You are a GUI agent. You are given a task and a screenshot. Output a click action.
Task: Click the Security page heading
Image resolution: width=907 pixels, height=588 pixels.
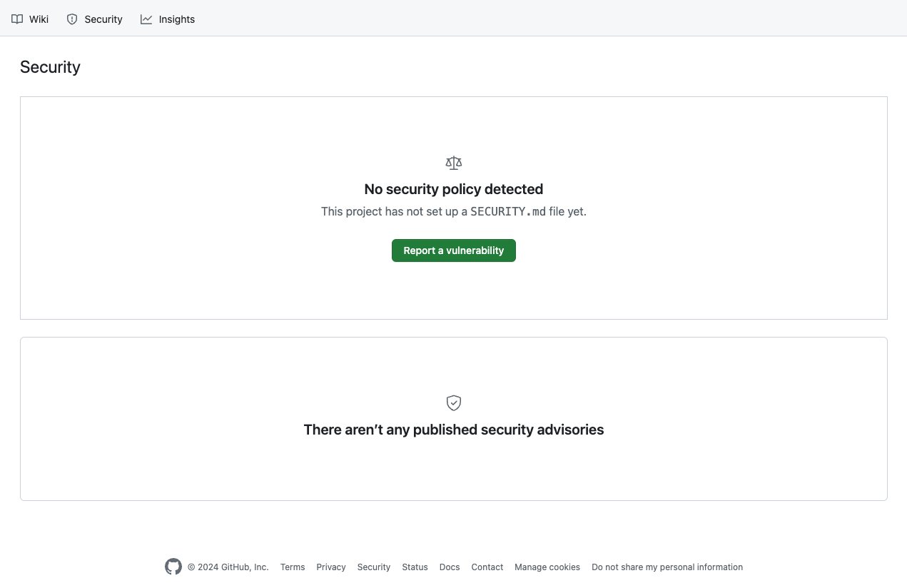pyautogui.click(x=50, y=67)
